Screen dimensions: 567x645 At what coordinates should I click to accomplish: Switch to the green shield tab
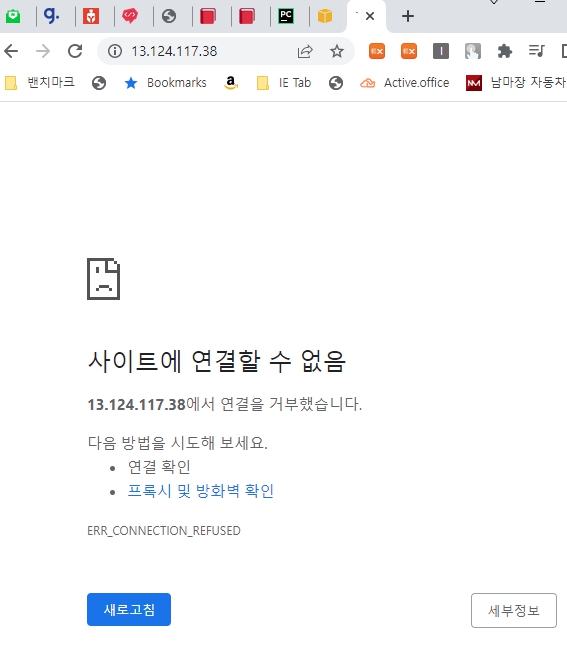pos(13,16)
